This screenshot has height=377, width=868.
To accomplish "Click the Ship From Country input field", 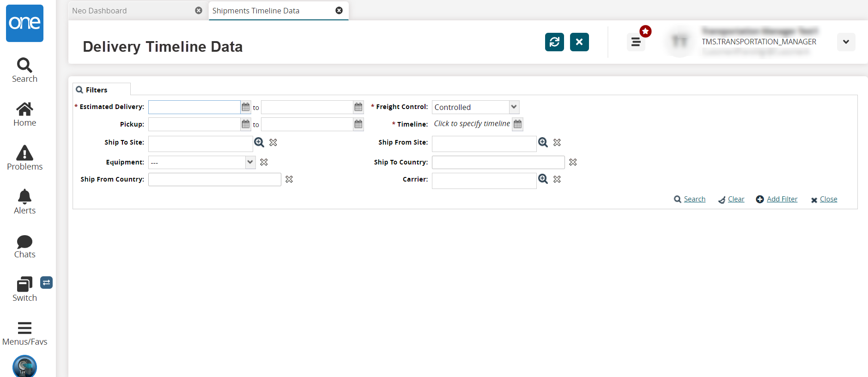I will 214,179.
